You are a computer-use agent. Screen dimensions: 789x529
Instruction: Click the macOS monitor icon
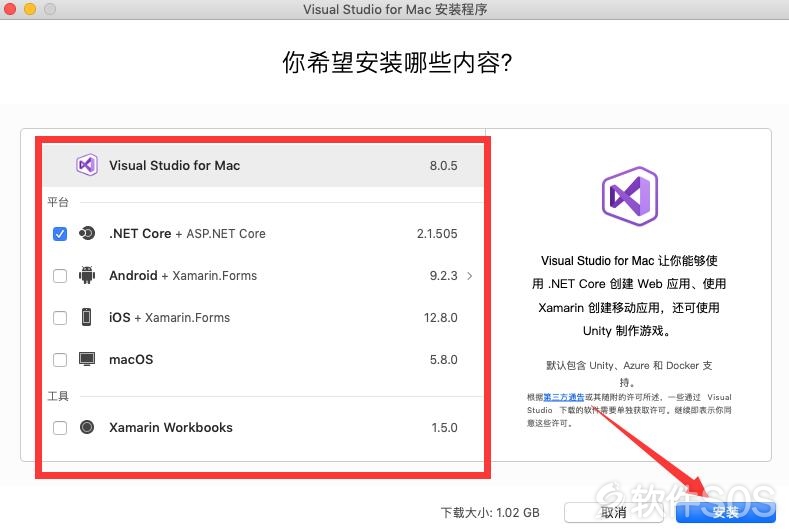coord(87,359)
